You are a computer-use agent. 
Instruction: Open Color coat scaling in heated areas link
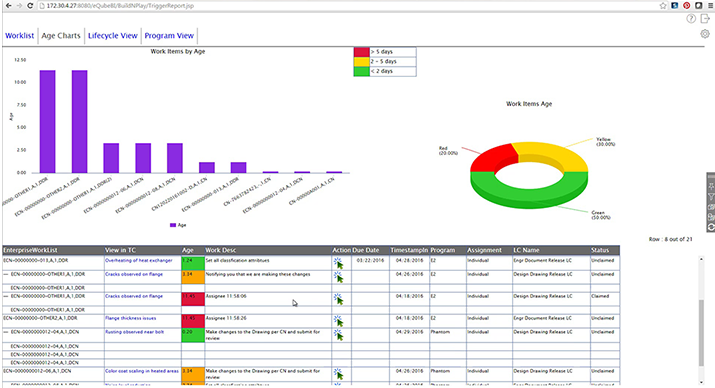point(142,371)
